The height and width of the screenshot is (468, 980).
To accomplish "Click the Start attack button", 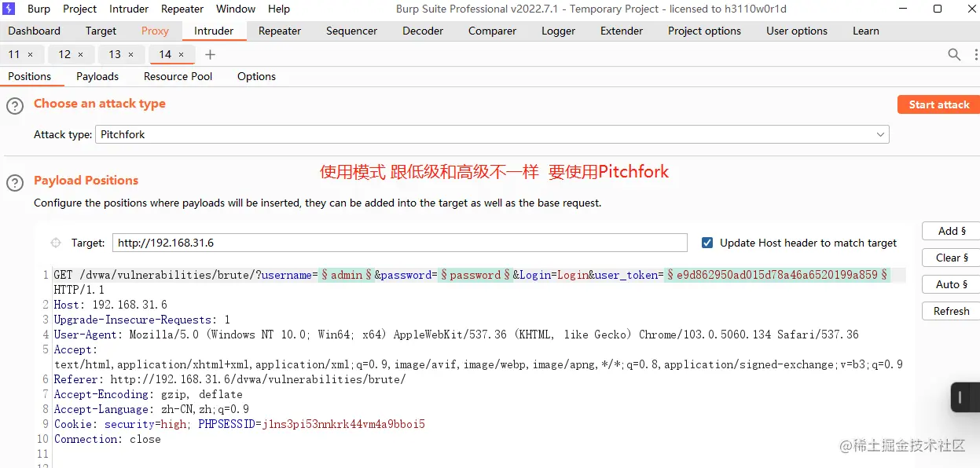I will tap(938, 104).
